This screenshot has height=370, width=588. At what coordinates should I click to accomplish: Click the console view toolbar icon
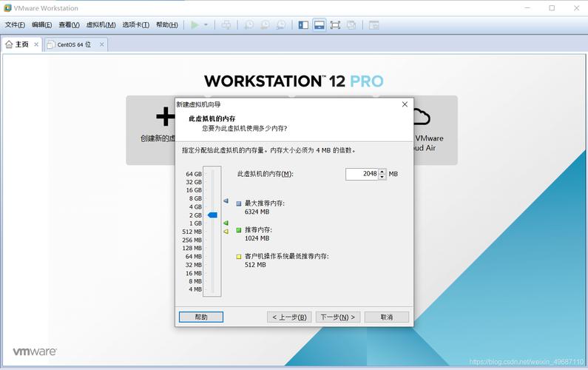374,24
